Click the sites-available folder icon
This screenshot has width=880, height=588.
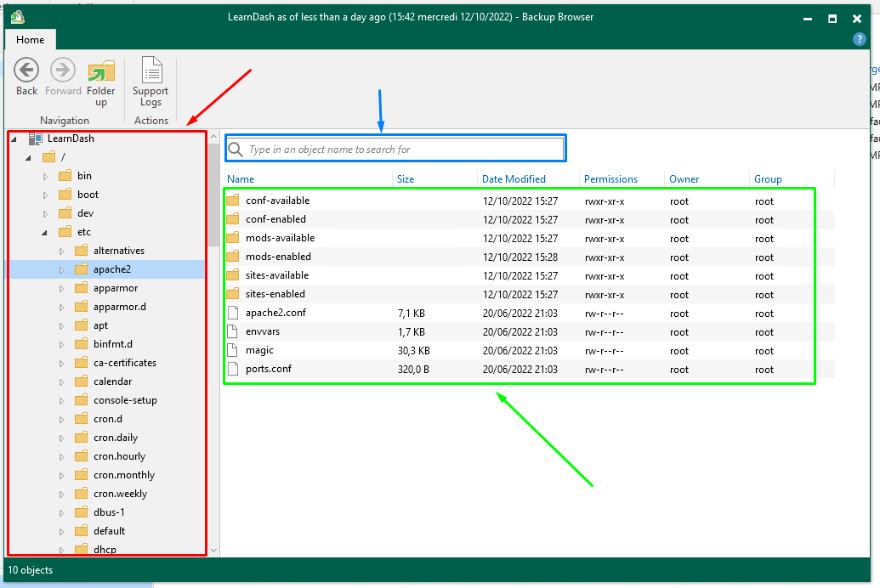pos(232,275)
